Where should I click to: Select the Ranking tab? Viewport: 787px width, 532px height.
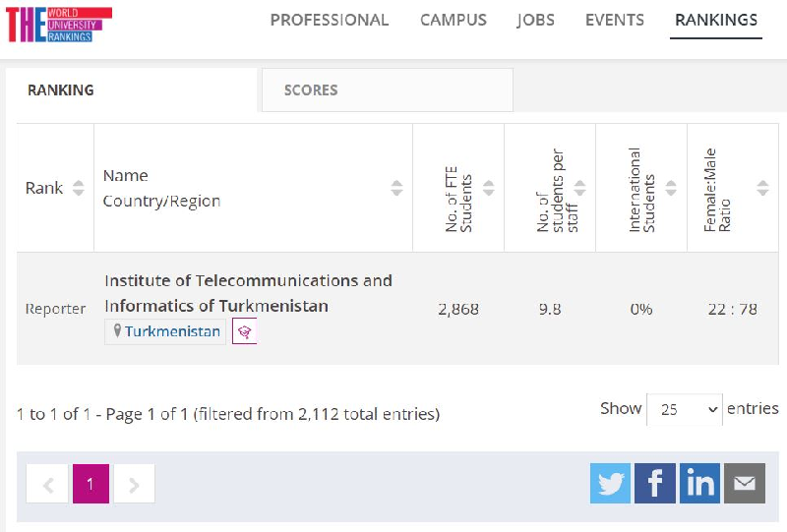tap(61, 90)
